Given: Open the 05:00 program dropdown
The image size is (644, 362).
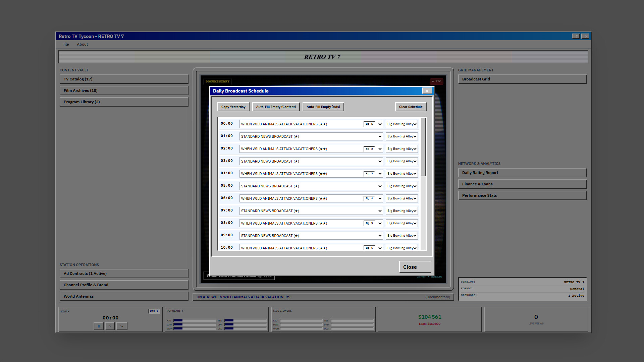Looking at the screenshot, I should 311,186.
